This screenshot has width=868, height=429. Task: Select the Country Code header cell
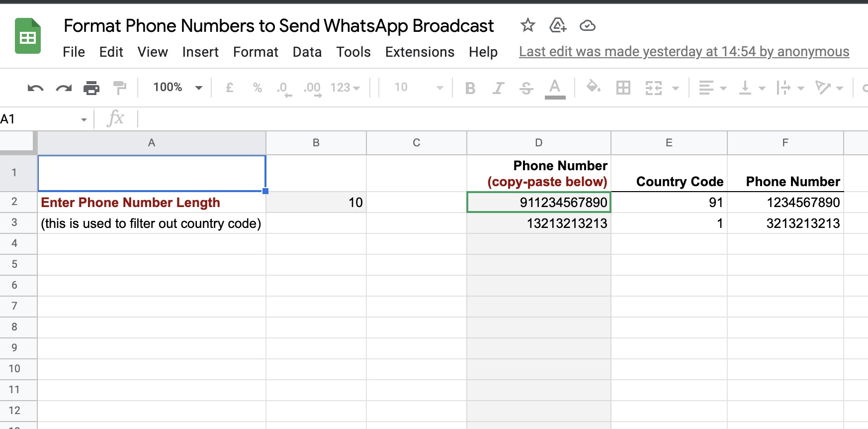[x=669, y=173]
